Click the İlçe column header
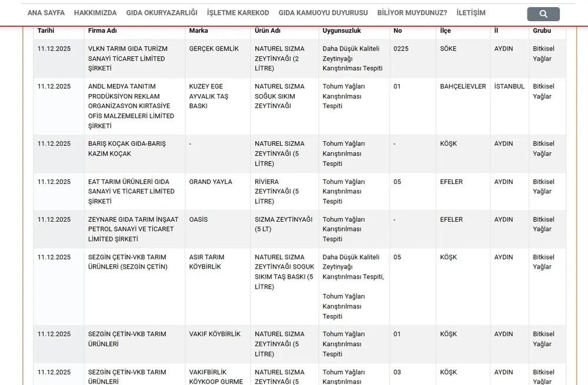This screenshot has height=385, width=588. pos(445,31)
